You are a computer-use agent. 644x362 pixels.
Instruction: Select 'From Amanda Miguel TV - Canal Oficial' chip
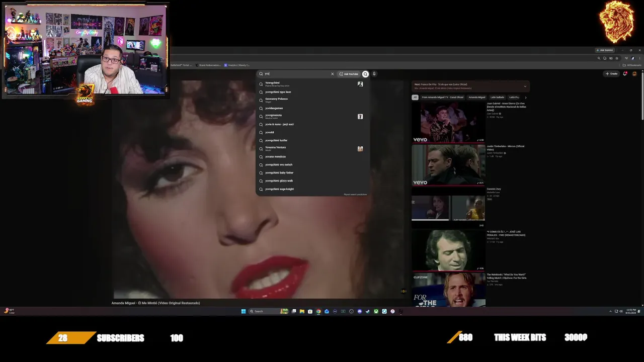pyautogui.click(x=442, y=97)
